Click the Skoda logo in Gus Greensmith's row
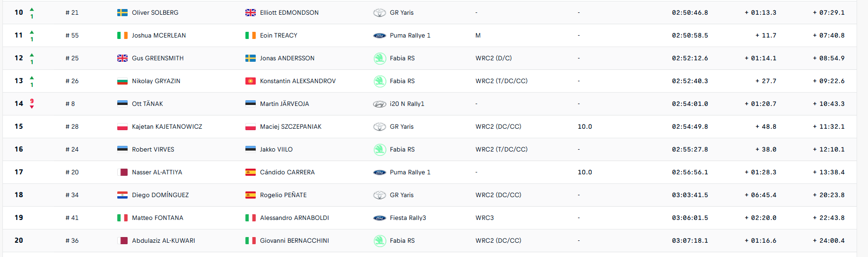This screenshot has width=868, height=257. pyautogui.click(x=379, y=58)
